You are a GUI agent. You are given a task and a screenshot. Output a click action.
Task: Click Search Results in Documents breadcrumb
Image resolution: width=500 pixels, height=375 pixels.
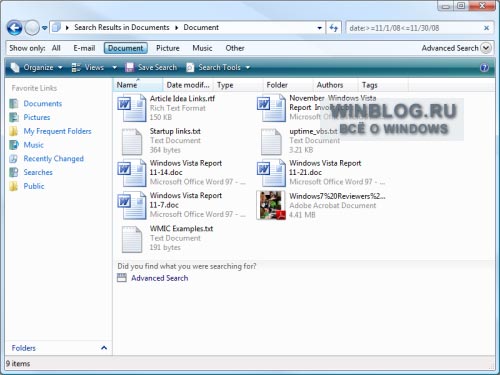click(x=122, y=27)
